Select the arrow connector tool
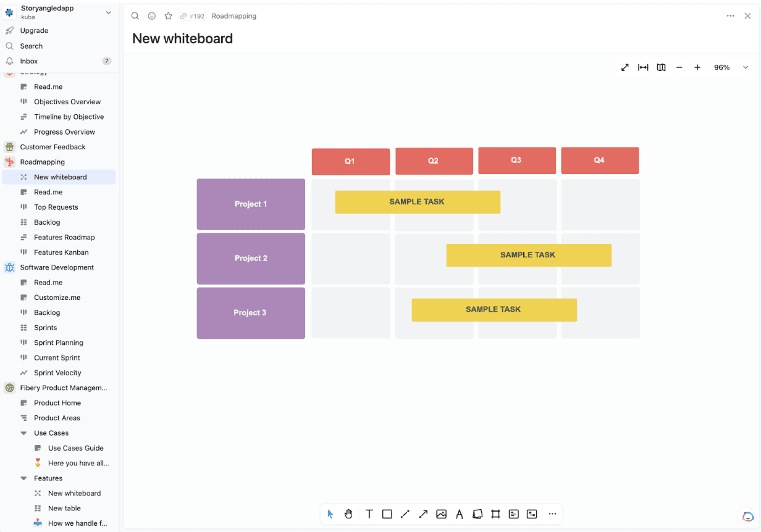The width and height of the screenshot is (761, 532). coord(423,513)
